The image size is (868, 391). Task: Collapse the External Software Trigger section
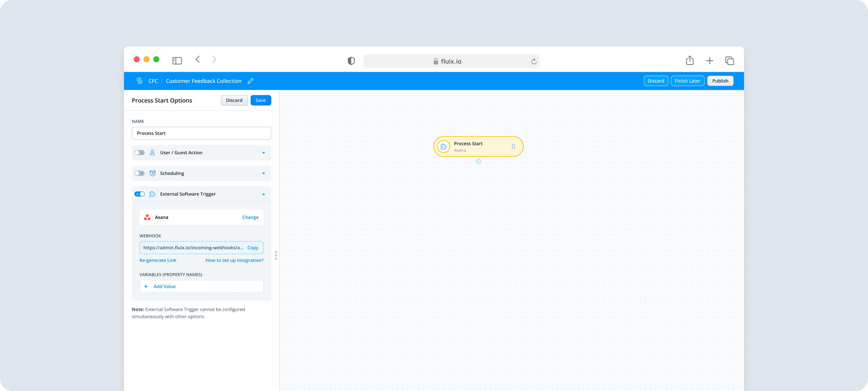[263, 194]
